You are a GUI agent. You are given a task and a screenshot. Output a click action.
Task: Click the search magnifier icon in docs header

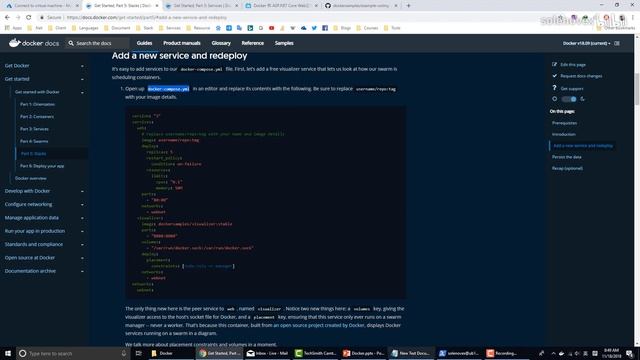(71, 43)
